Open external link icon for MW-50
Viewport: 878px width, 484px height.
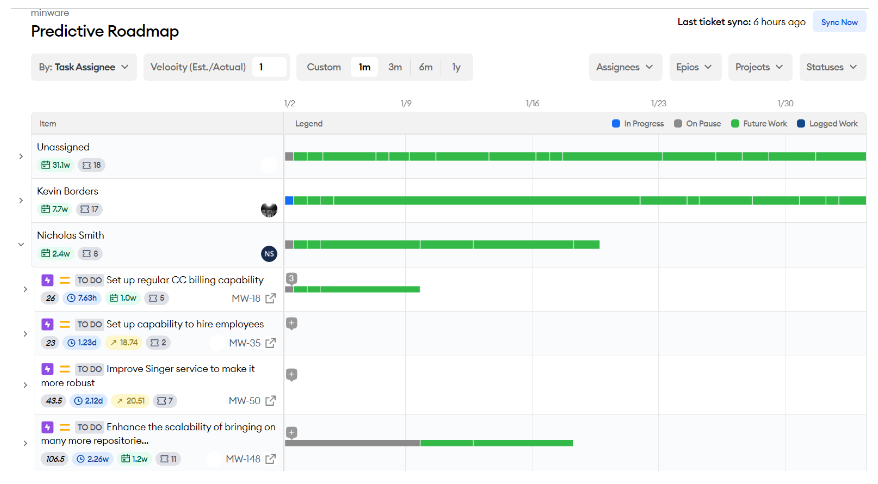(270, 401)
